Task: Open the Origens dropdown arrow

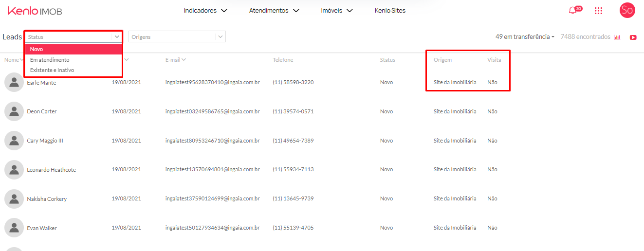Action: (x=221, y=36)
